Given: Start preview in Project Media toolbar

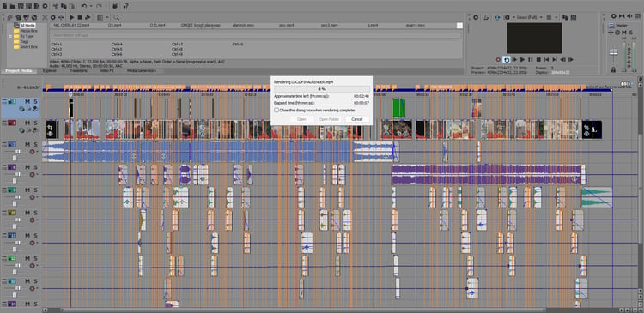Looking at the screenshot, I should (72, 17).
